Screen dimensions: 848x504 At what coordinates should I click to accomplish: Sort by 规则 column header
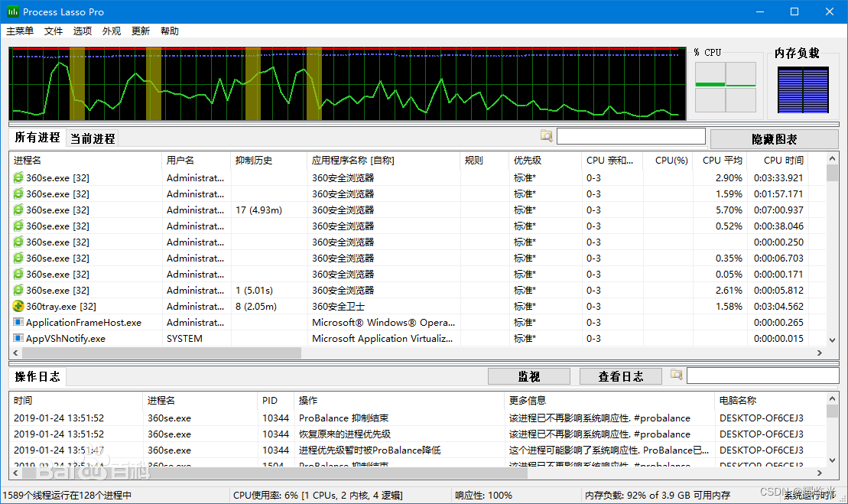(x=485, y=160)
